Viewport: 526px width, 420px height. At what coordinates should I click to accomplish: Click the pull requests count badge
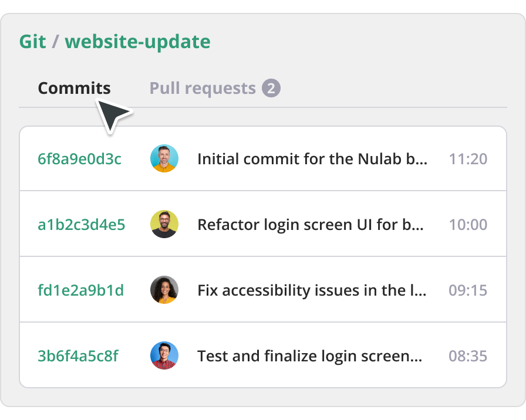click(x=271, y=89)
